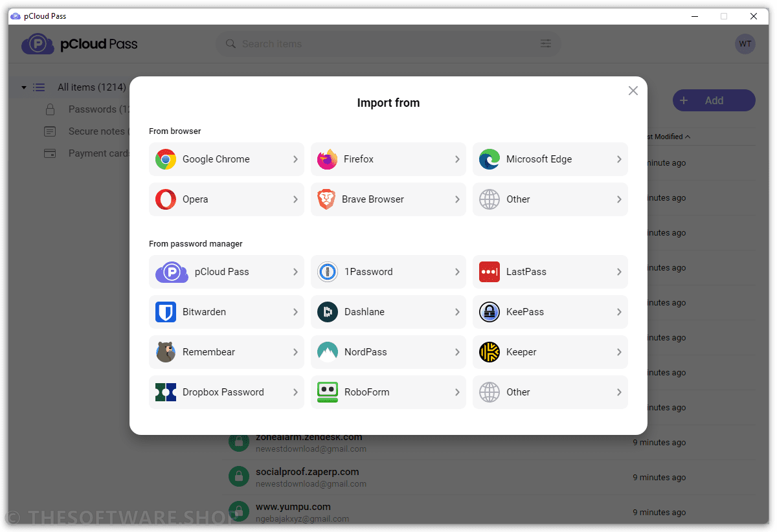Click the red Opera logo icon

tap(166, 199)
